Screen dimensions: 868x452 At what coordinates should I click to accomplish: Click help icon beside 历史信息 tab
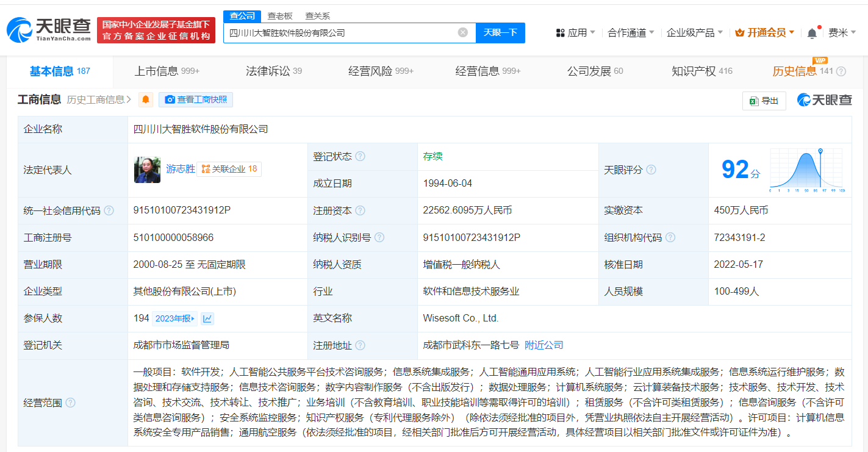(841, 71)
